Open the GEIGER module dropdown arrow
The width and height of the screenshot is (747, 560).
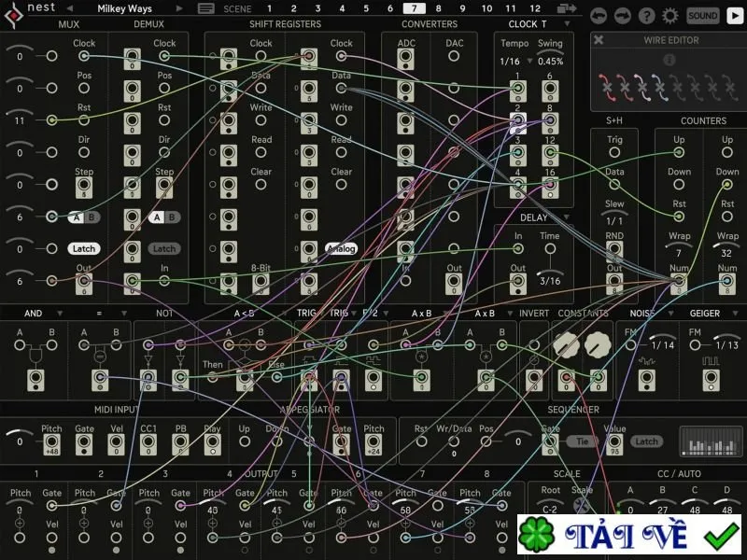[735, 314]
